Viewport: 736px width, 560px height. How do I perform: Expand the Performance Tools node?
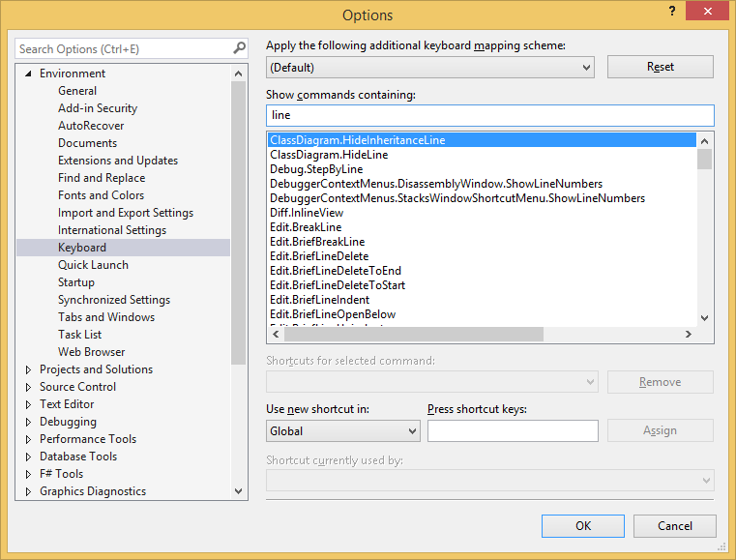(x=28, y=439)
